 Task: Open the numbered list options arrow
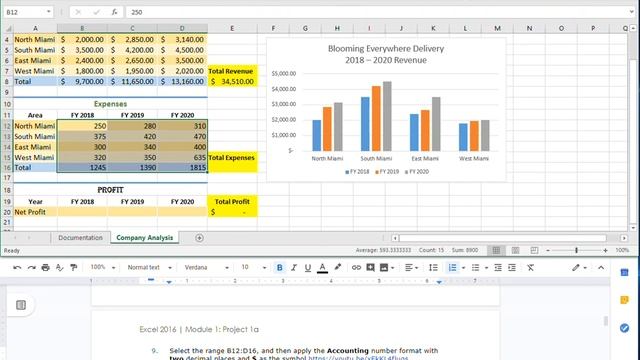463,268
